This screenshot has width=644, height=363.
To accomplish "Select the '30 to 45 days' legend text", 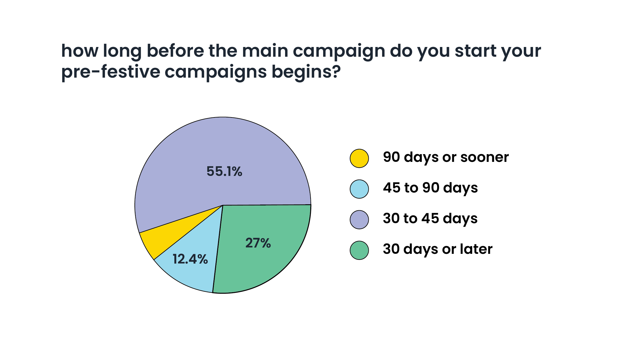I will [430, 219].
